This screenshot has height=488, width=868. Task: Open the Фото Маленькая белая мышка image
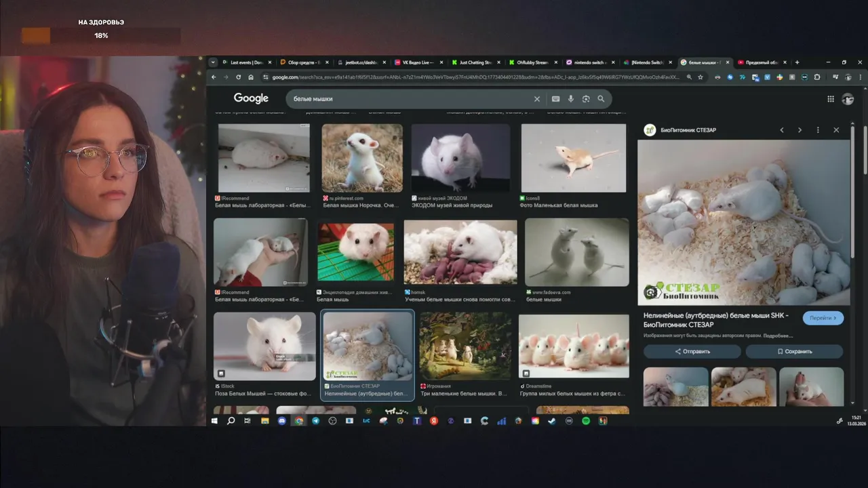coord(574,158)
